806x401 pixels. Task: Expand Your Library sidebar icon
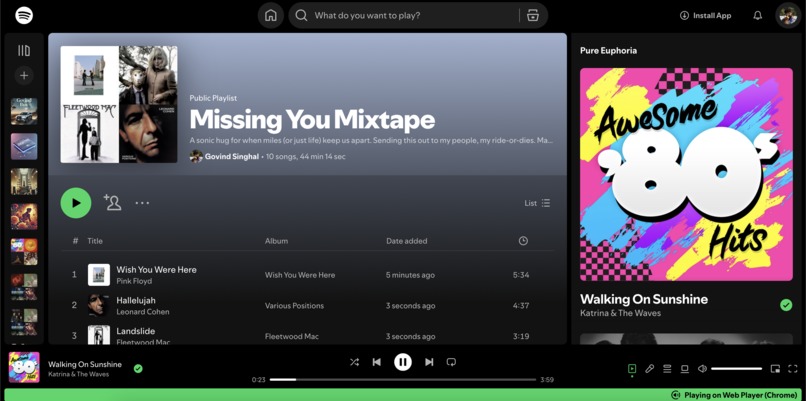24,50
